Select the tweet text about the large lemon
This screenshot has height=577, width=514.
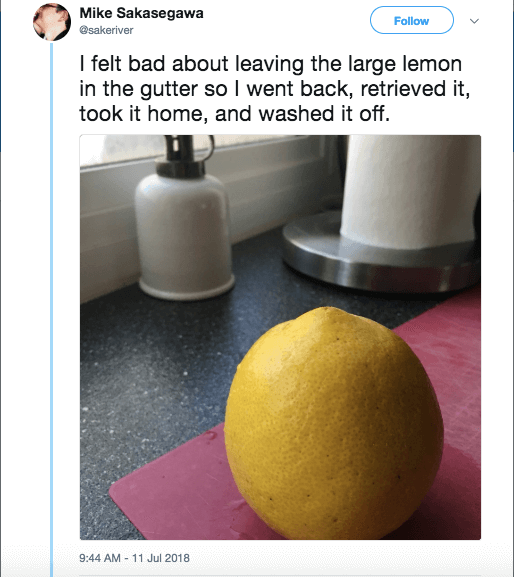pyautogui.click(x=274, y=89)
